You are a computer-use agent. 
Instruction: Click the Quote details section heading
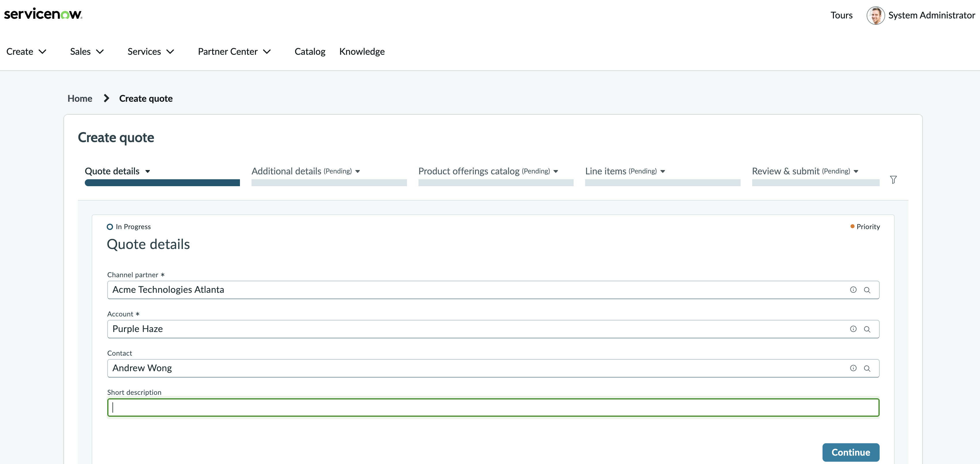click(x=148, y=244)
